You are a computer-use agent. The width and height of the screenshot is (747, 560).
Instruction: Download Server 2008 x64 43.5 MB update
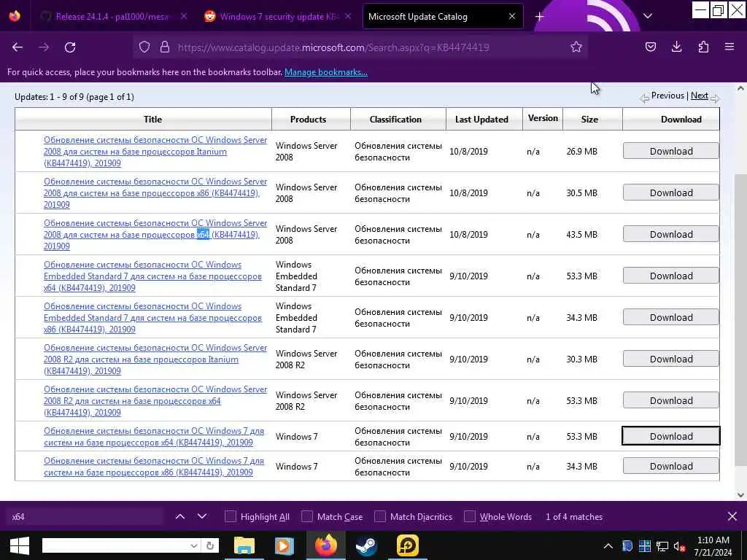tap(671, 234)
